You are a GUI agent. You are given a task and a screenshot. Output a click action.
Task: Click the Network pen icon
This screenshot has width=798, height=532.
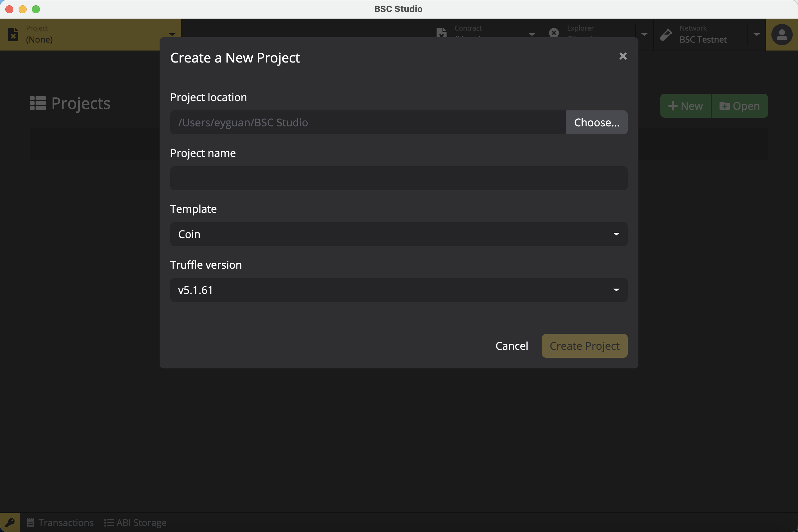(666, 34)
